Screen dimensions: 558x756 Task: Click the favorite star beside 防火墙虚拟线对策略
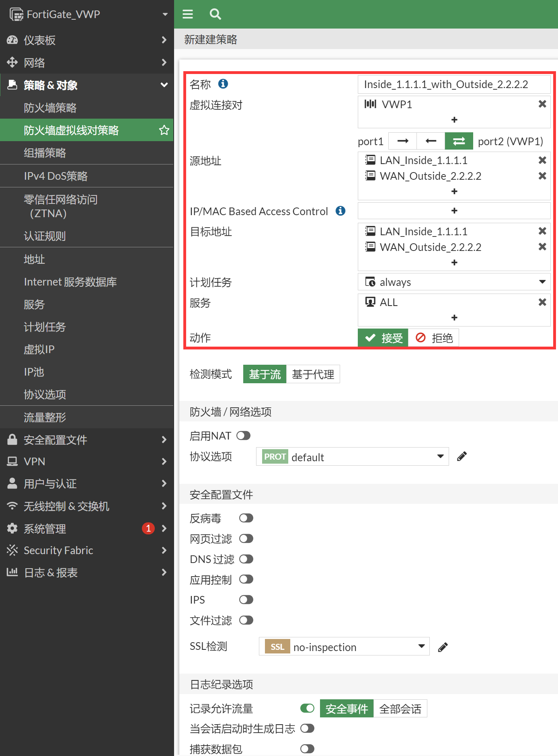164,130
